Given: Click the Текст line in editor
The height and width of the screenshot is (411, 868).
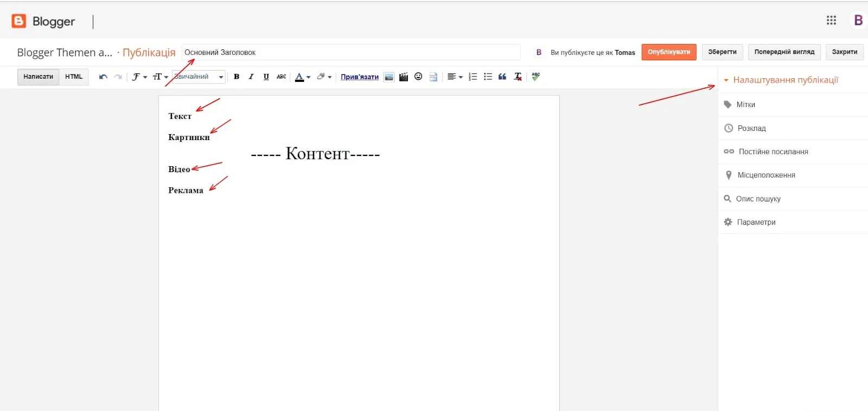Looking at the screenshot, I should [x=180, y=116].
